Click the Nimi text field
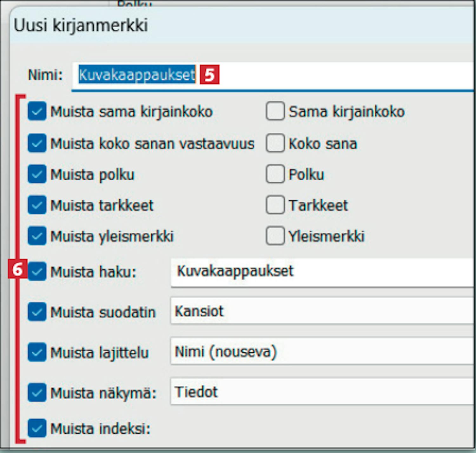Image resolution: width=476 pixels, height=453 pixels. [317, 75]
